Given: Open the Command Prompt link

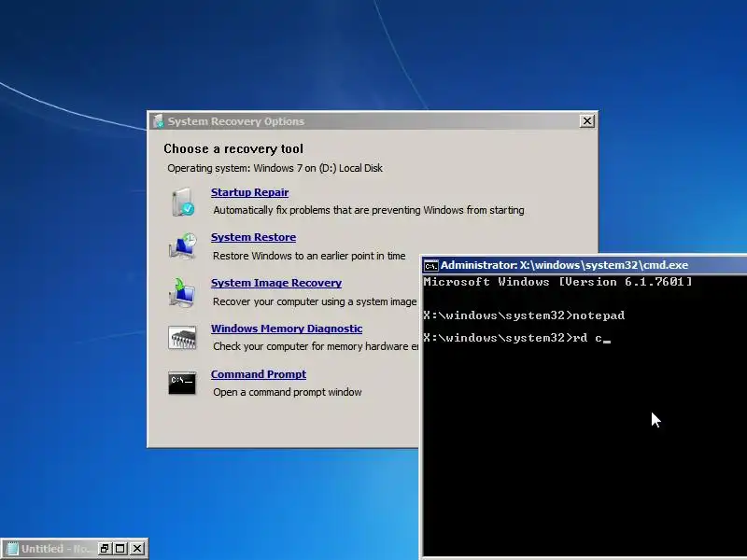Looking at the screenshot, I should pos(259,374).
